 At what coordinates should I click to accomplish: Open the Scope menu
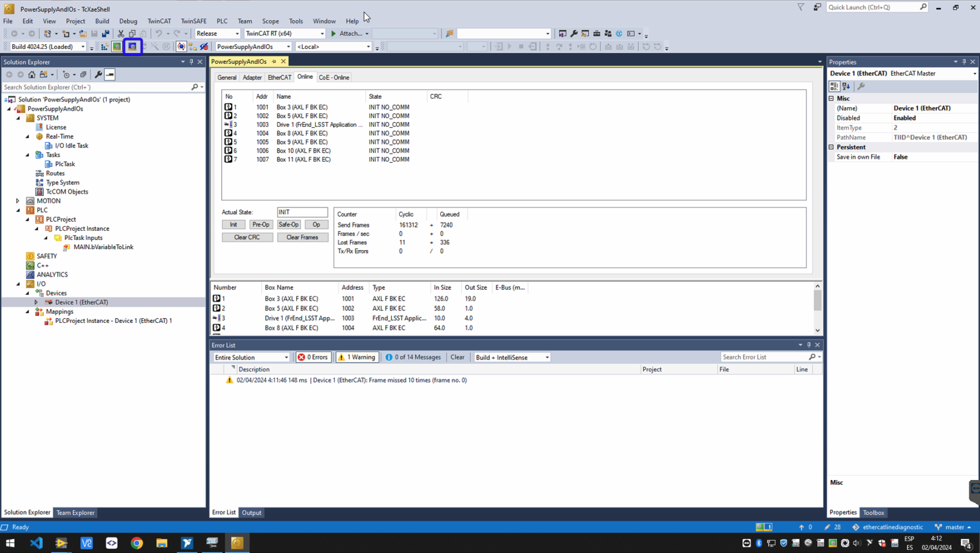pos(270,21)
